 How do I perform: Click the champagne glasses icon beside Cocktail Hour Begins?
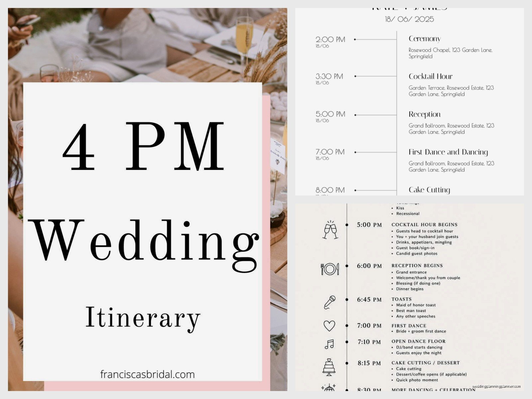pos(330,230)
